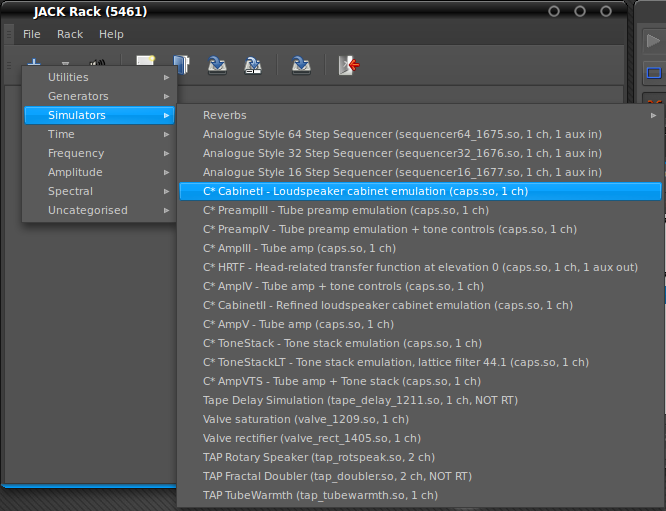Screen dimensions: 666x511
Task: Expand the Frequency submenu arrow
Action: click(166, 153)
